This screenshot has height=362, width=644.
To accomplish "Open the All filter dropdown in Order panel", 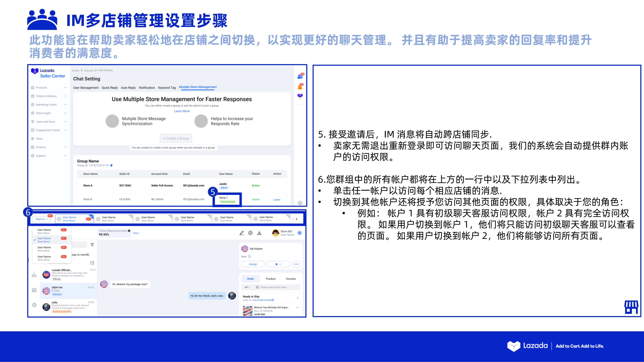I will pos(247,287).
